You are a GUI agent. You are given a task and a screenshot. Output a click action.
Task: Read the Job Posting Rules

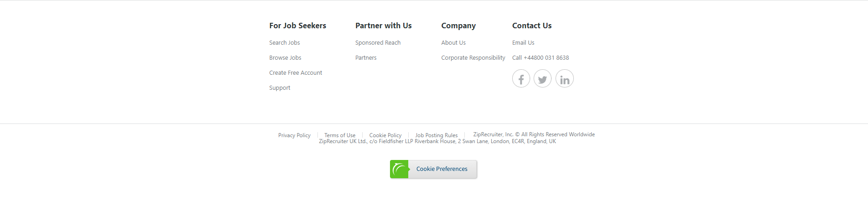(436, 135)
